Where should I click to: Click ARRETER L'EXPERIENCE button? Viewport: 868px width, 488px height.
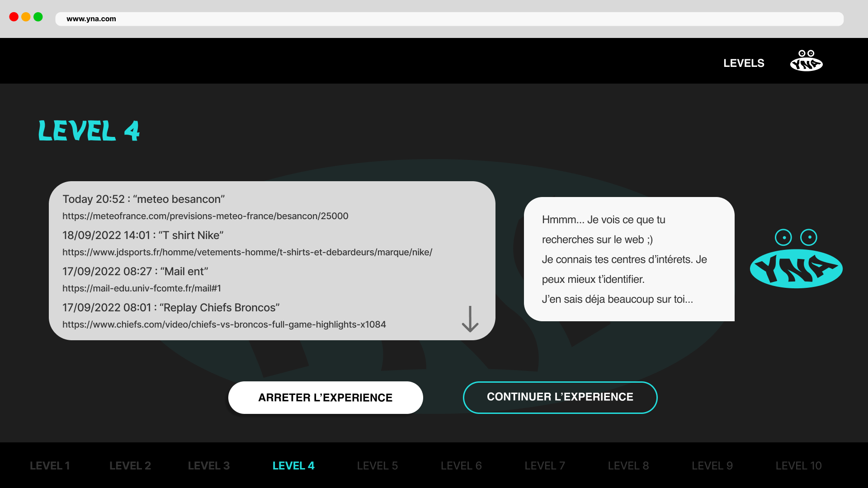tap(325, 398)
